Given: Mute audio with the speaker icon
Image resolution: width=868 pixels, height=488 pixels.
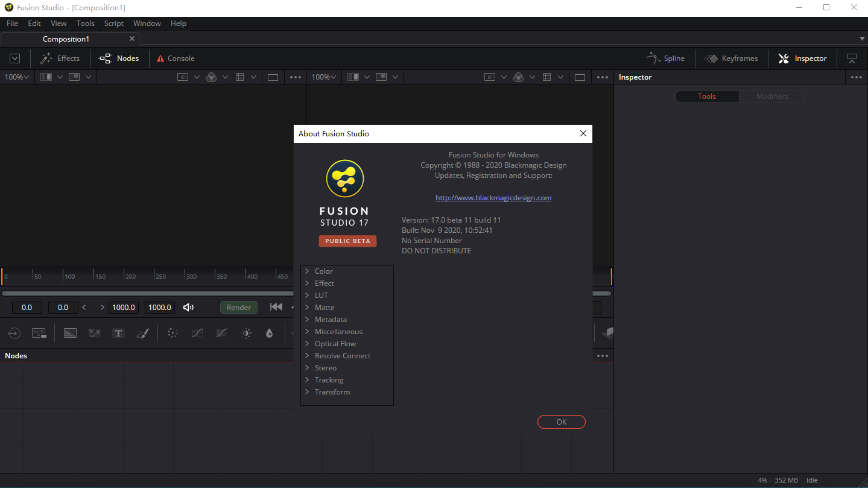Looking at the screenshot, I should coord(188,307).
